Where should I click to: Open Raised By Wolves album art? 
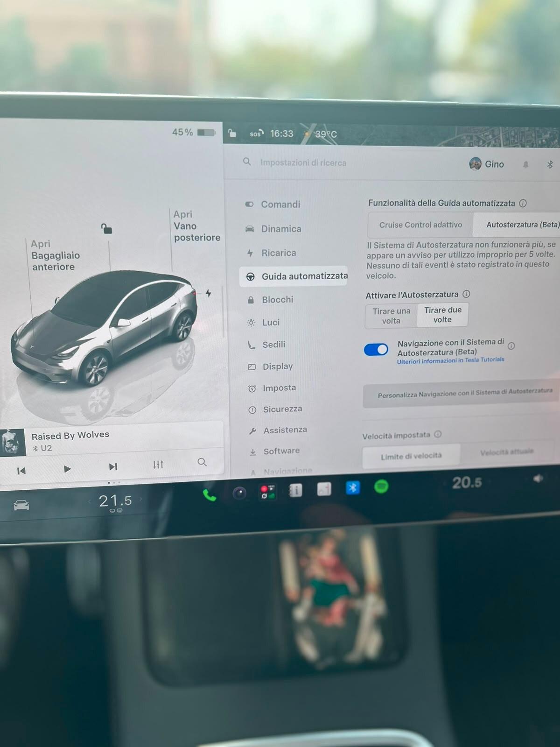point(12,442)
